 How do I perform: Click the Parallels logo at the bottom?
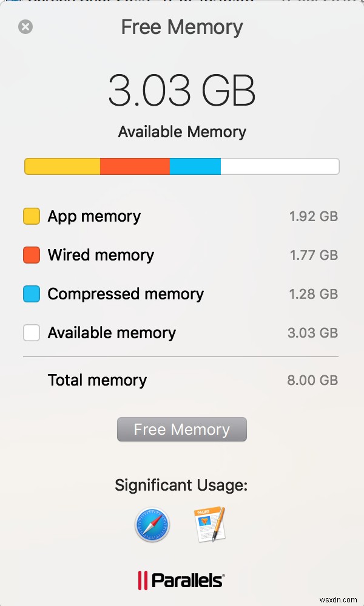[181, 580]
